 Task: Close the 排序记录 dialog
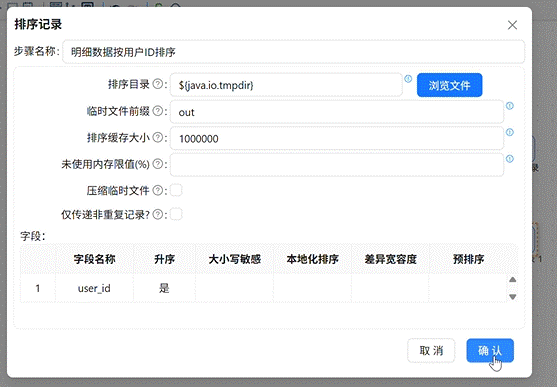[512, 25]
